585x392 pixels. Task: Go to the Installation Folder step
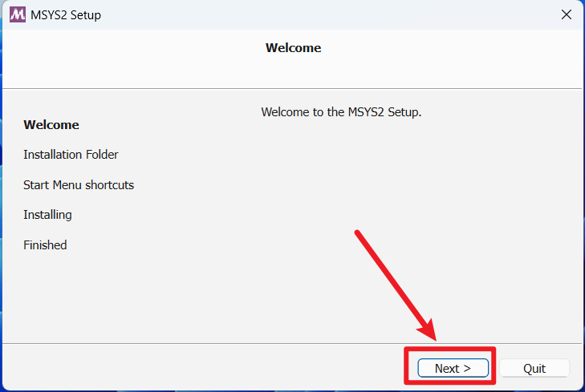point(71,155)
